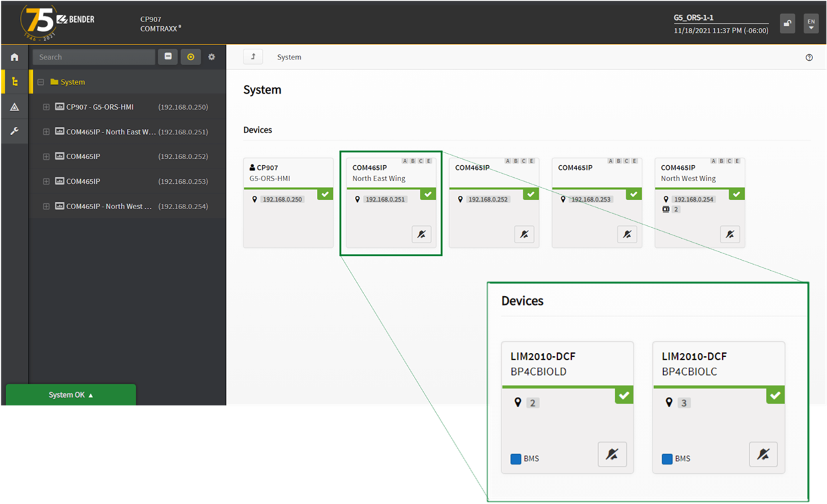Open the alarms warning triangle icon
This screenshot has width=827, height=504.
pos(14,107)
